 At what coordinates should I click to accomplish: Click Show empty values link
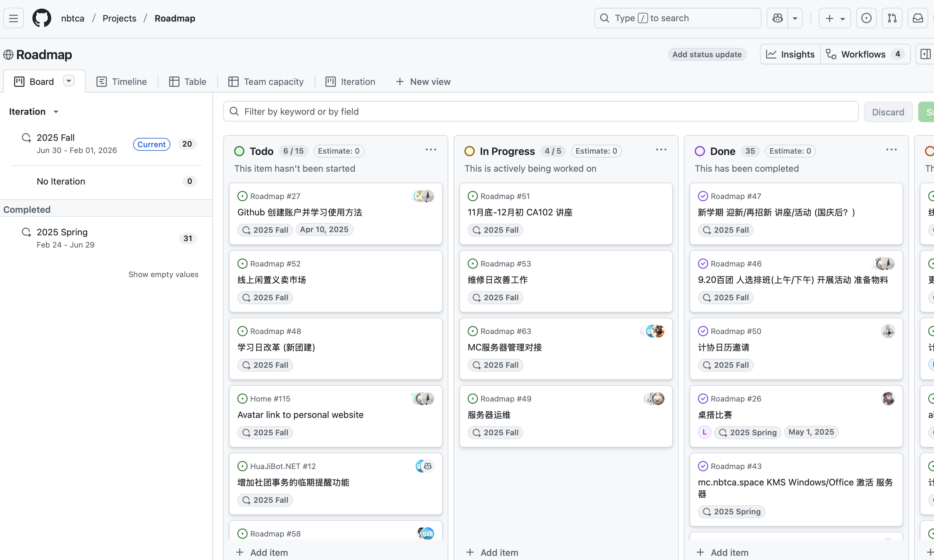pos(163,274)
